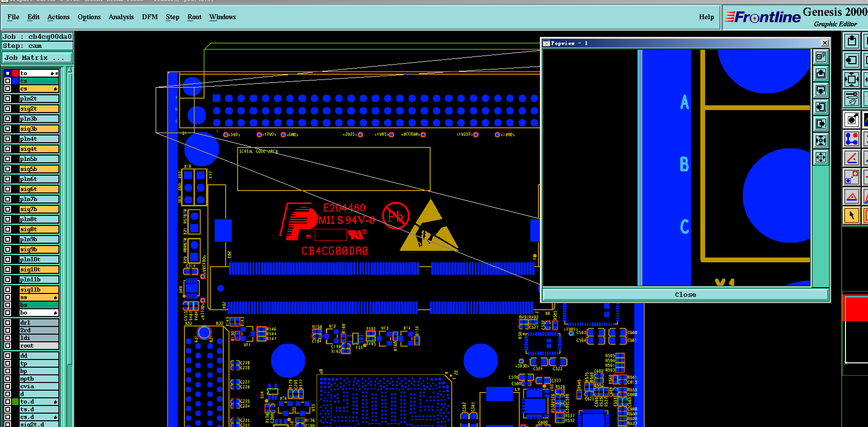Viewport: 868px width, 427px height.
Task: Select layer name cvia
Action: [x=39, y=386]
